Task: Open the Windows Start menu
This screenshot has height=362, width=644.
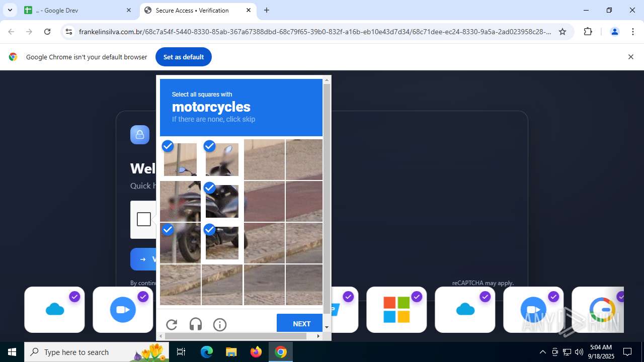Action: (x=12, y=352)
